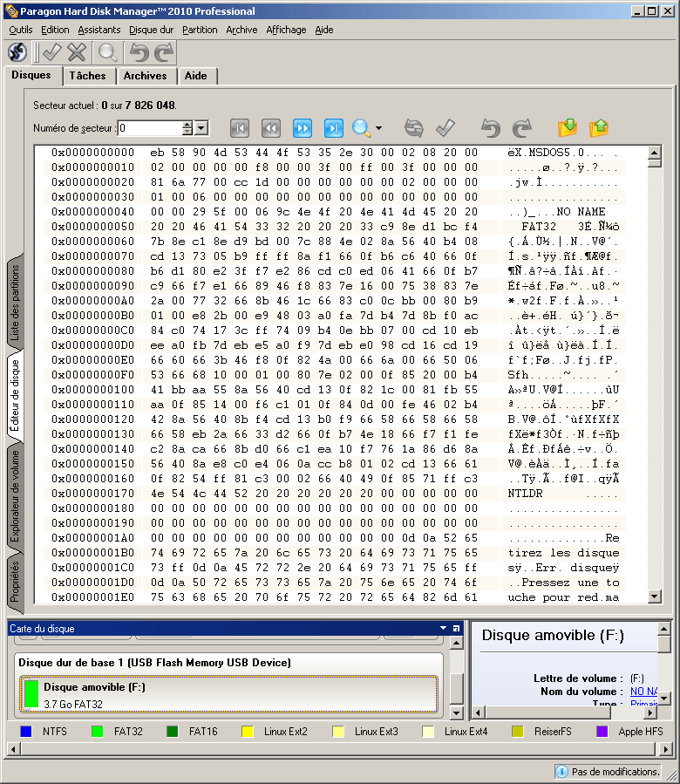Screen dimensions: 680x784
Task: Go to first sector button
Action: [x=240, y=128]
